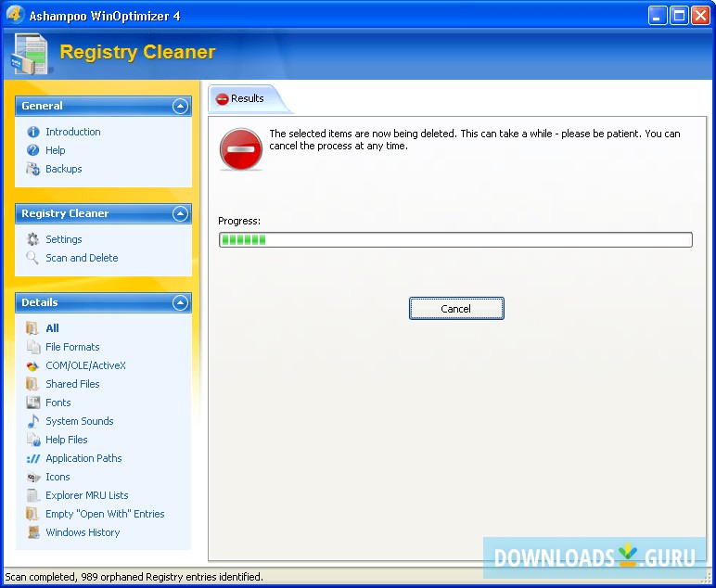Click the Icons category icon
The image size is (716, 588).
32,477
